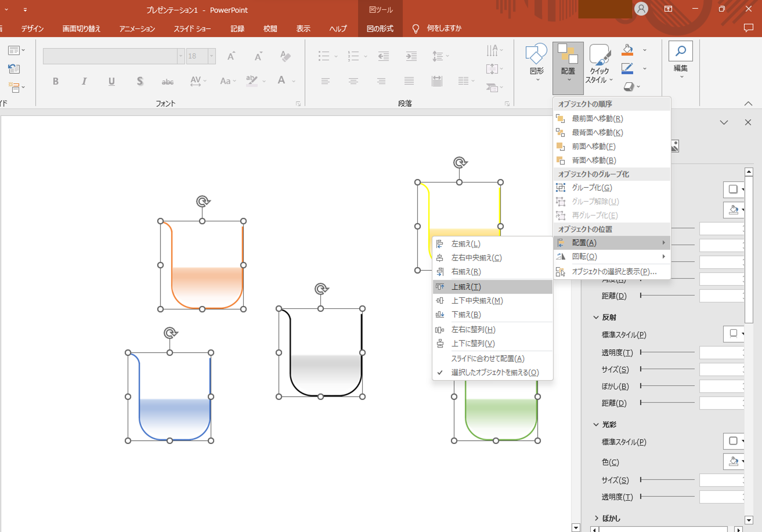Increase font size button
The width and height of the screenshot is (762, 532).
coord(231,56)
